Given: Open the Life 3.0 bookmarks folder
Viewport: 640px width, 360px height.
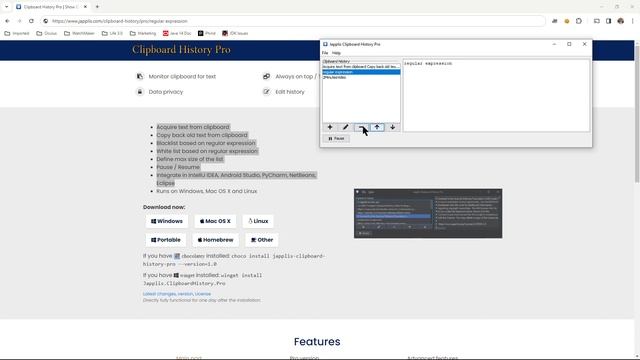Looking at the screenshot, I should tap(112, 33).
